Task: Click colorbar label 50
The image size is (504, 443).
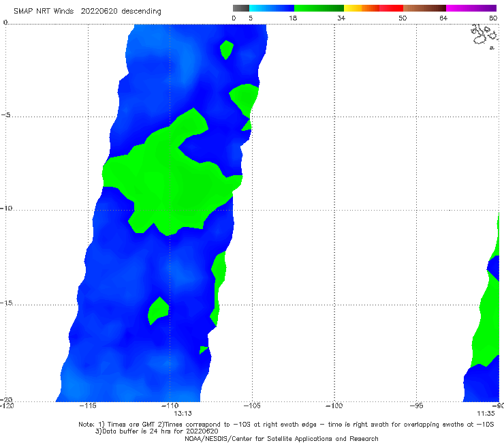Action: coord(403,18)
